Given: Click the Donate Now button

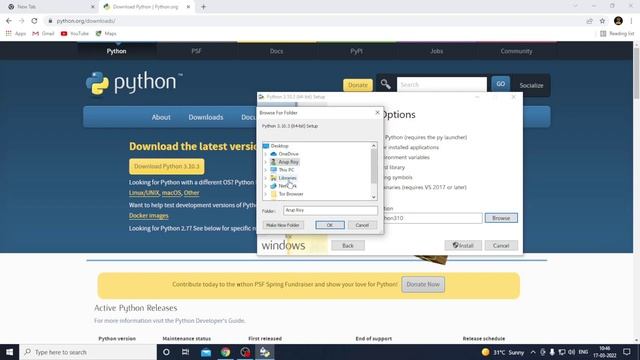Looking at the screenshot, I should (423, 284).
